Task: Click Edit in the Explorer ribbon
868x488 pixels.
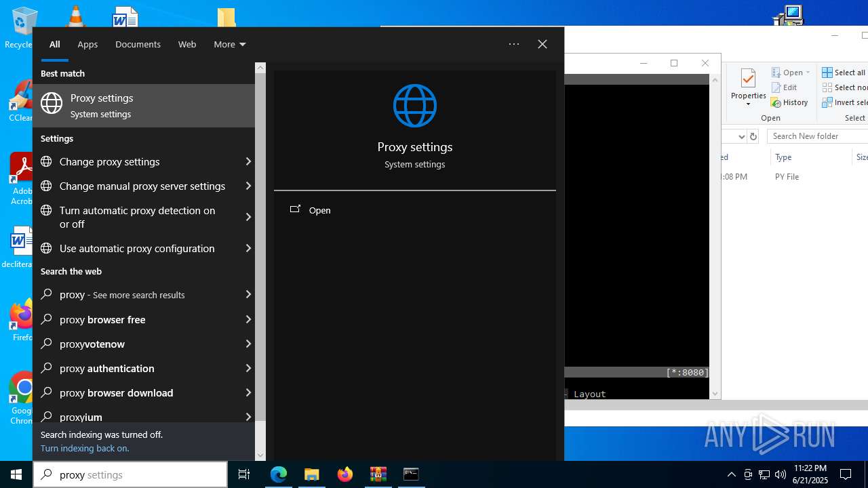Action: pyautogui.click(x=784, y=87)
